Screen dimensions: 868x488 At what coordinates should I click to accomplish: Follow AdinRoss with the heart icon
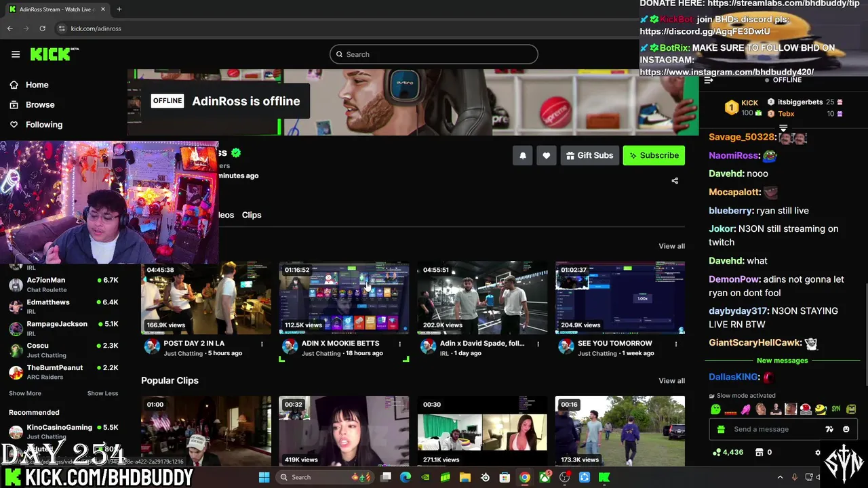(547, 155)
